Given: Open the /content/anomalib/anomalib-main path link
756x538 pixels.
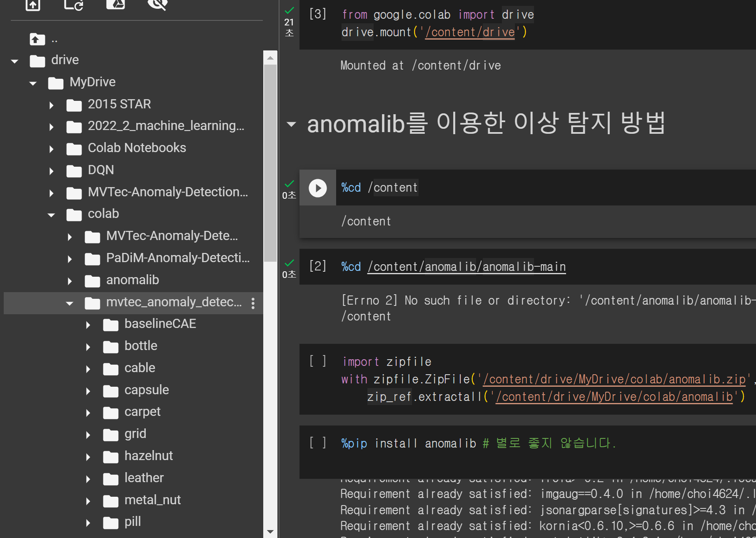Looking at the screenshot, I should (466, 267).
